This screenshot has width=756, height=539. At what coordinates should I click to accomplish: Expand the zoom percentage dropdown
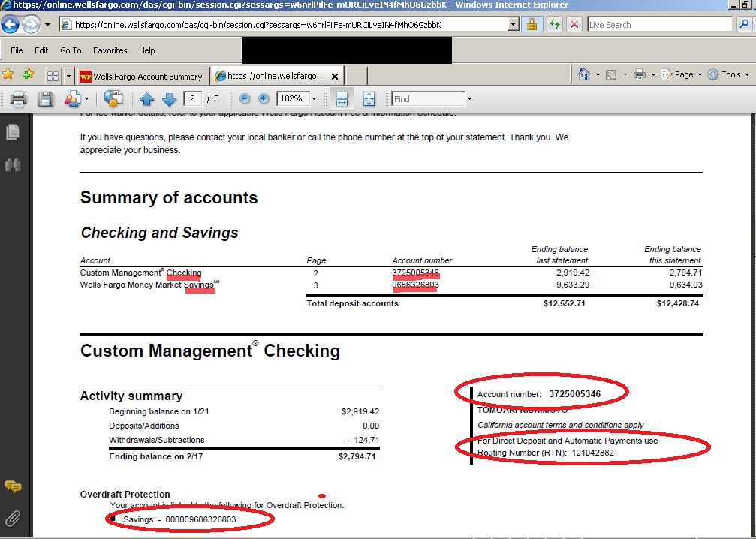click(x=314, y=99)
